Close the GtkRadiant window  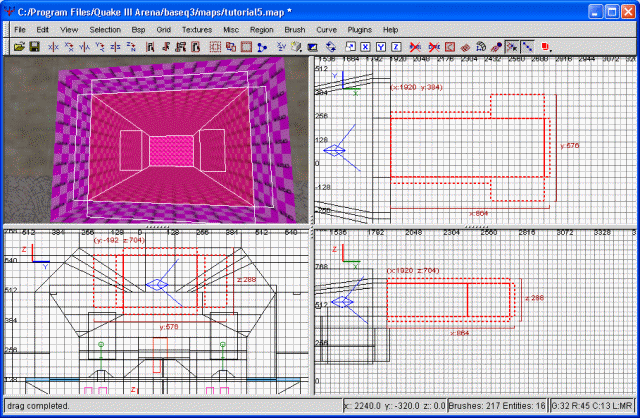(x=628, y=11)
